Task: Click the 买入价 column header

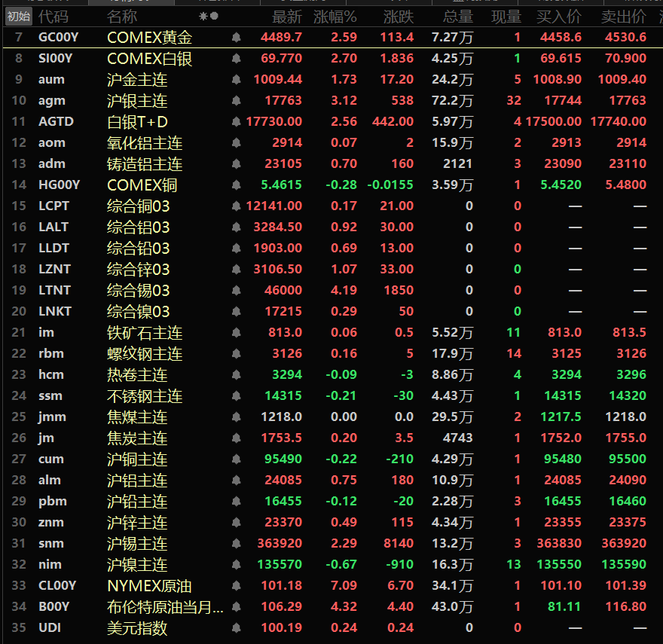Action: coord(558,17)
